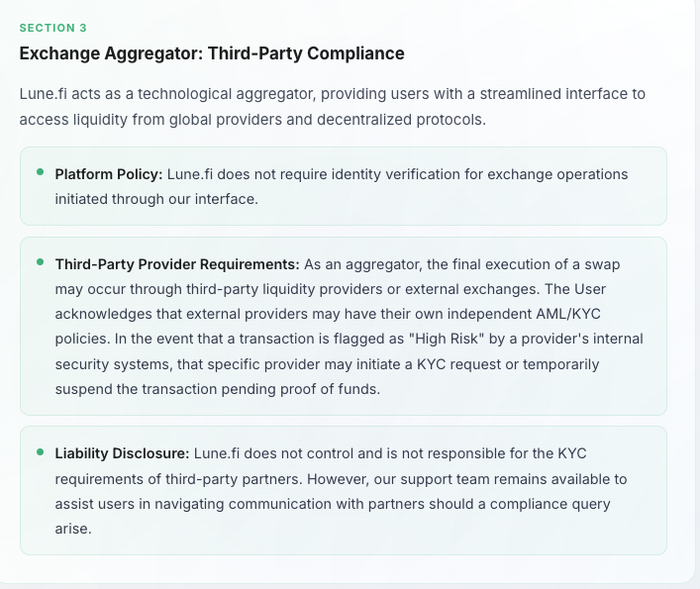This screenshot has height=589, width=700.
Task: Click the word Lune.fi in intro paragraph
Action: (44, 94)
